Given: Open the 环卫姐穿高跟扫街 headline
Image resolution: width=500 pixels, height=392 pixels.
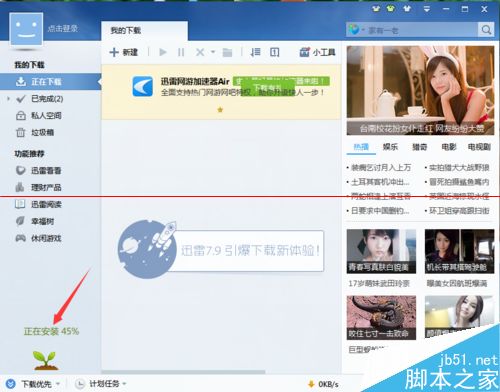Looking at the screenshot, I should tap(459, 211).
